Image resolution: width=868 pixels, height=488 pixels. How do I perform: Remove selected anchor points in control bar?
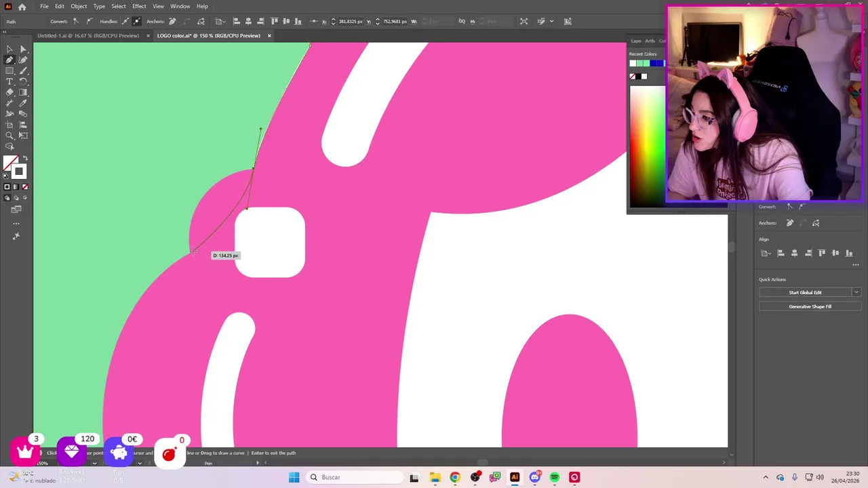[172, 21]
